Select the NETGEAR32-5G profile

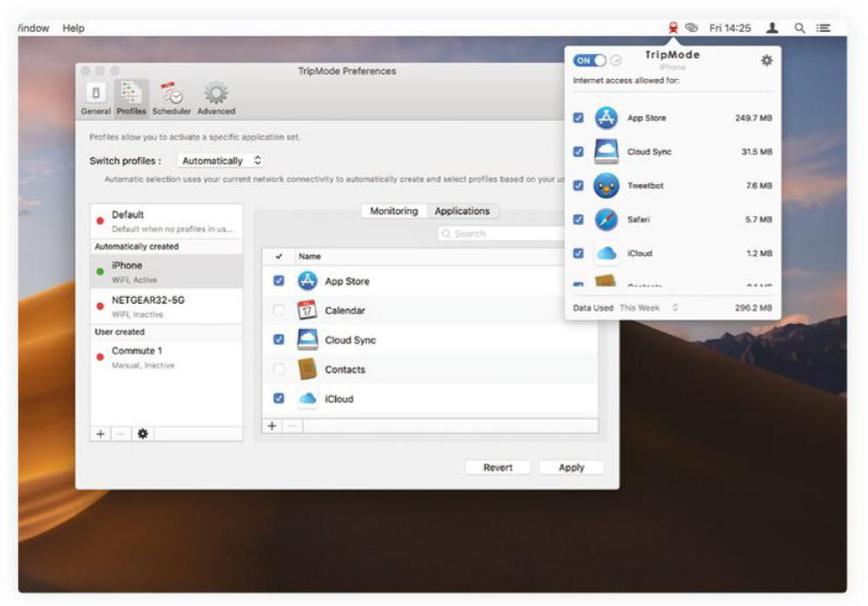point(167,306)
